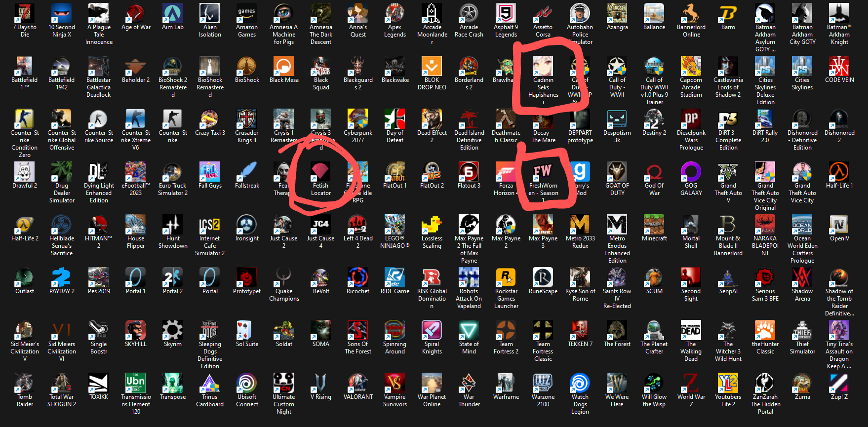This screenshot has height=427, width=868.
Task: Select the TEKKEN 7 icon
Action: point(580,330)
